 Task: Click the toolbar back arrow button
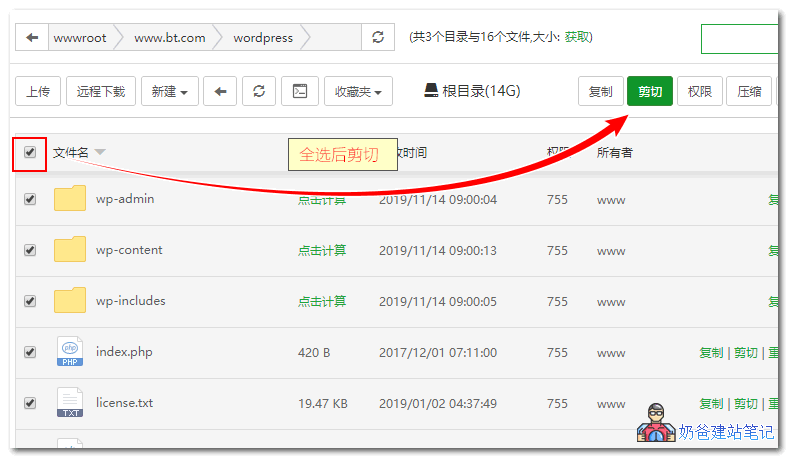(x=220, y=91)
